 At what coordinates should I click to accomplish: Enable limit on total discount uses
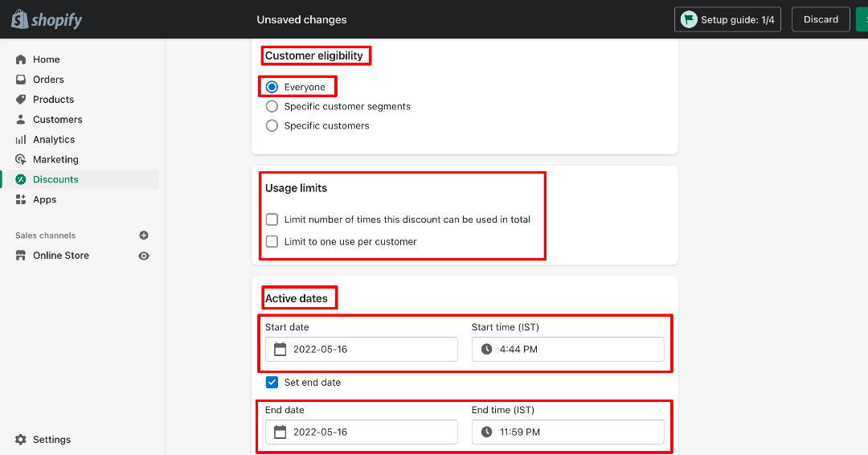[272, 219]
